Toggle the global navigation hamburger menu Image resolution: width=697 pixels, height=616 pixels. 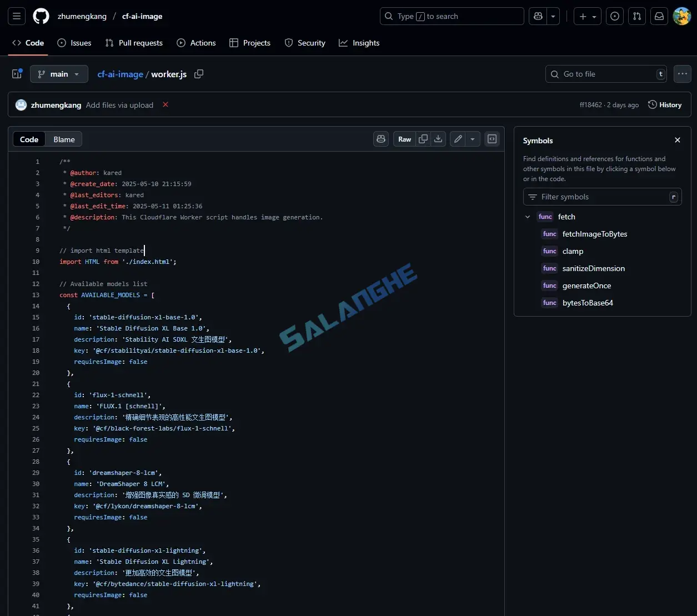pyautogui.click(x=16, y=16)
